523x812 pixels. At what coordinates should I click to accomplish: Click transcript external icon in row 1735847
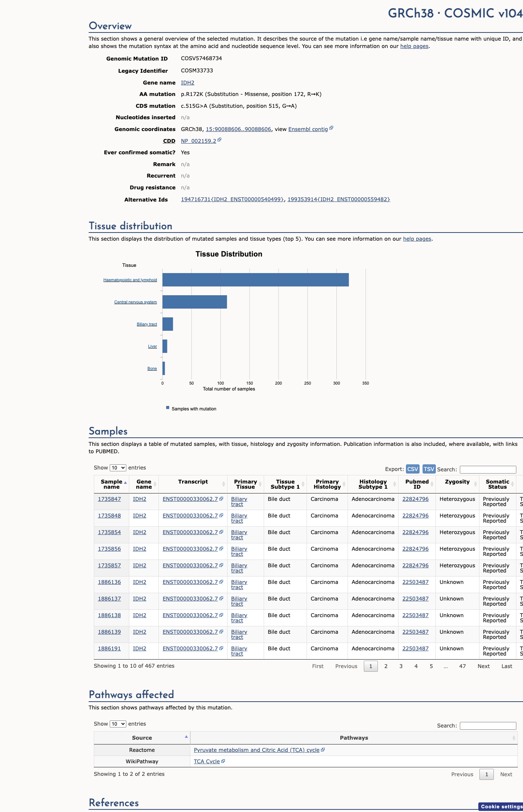221,499
